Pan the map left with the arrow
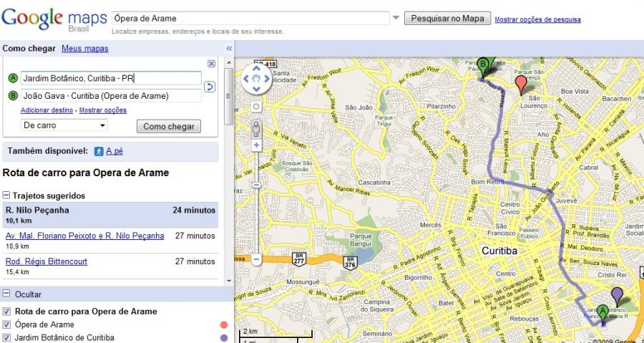Image resolution: width=644 pixels, height=343 pixels. pos(246,79)
